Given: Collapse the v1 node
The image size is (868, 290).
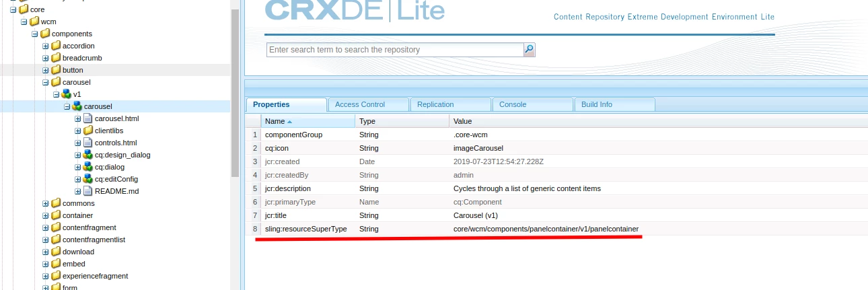Looking at the screenshot, I should tap(57, 94).
